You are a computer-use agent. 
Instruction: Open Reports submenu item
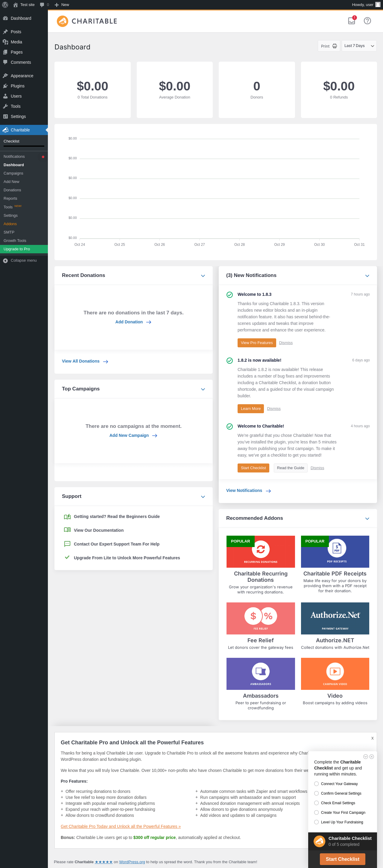(x=24, y=199)
